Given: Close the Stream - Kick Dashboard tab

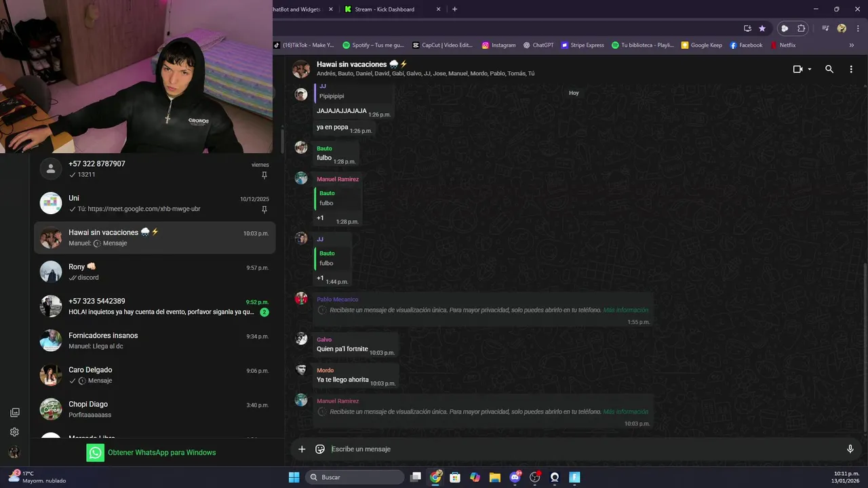Looking at the screenshot, I should [x=438, y=9].
